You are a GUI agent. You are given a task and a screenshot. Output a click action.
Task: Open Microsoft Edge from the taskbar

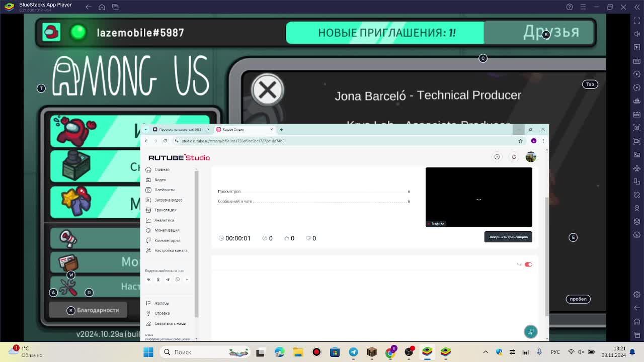[x=279, y=352]
